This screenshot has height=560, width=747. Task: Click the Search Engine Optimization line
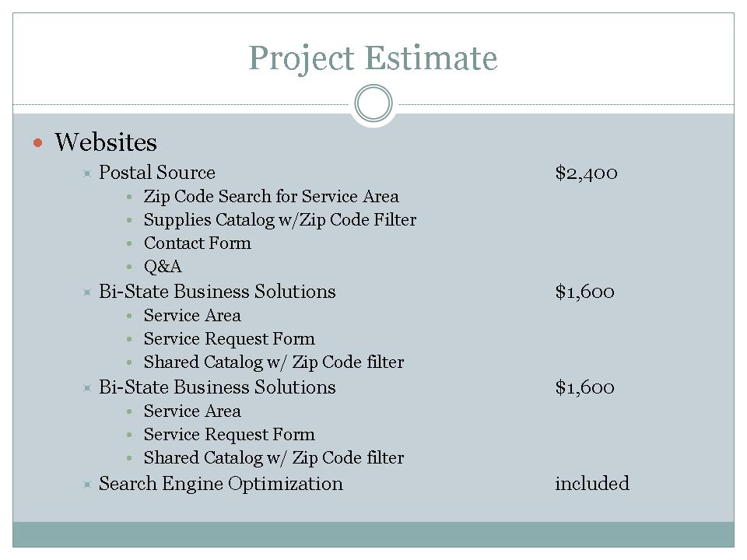[220, 484]
